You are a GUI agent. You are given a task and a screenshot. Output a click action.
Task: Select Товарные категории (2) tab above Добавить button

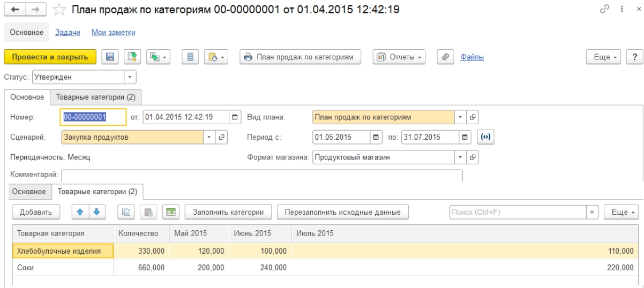98,192
